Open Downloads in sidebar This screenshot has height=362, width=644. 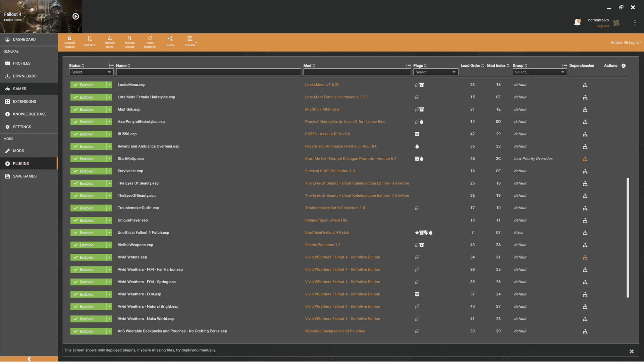29,76
